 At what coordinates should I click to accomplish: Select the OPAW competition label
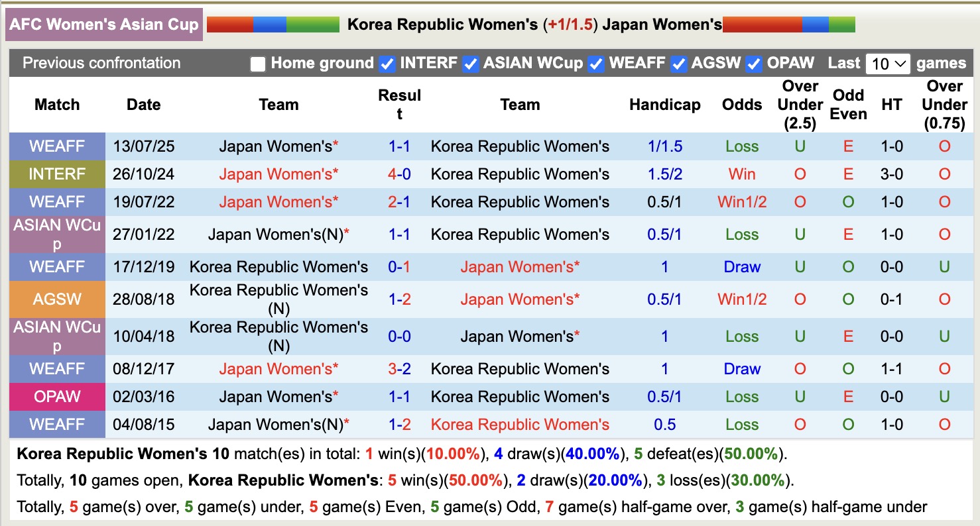(x=57, y=397)
